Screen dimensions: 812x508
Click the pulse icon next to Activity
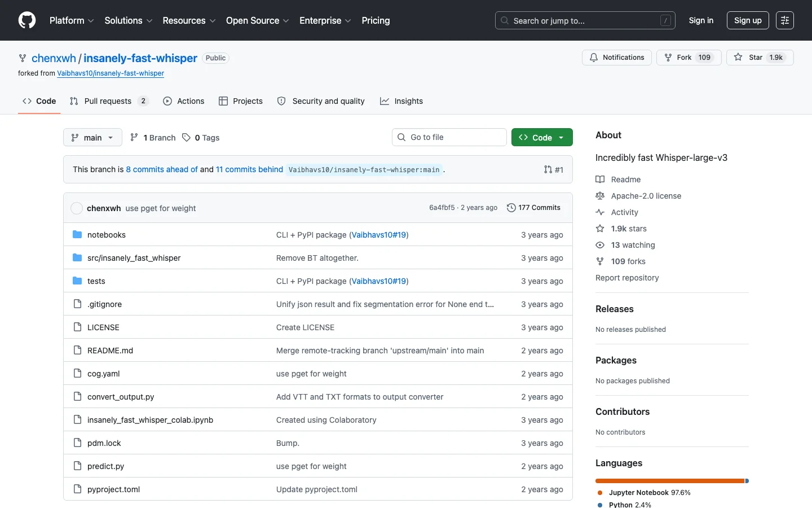tap(600, 212)
